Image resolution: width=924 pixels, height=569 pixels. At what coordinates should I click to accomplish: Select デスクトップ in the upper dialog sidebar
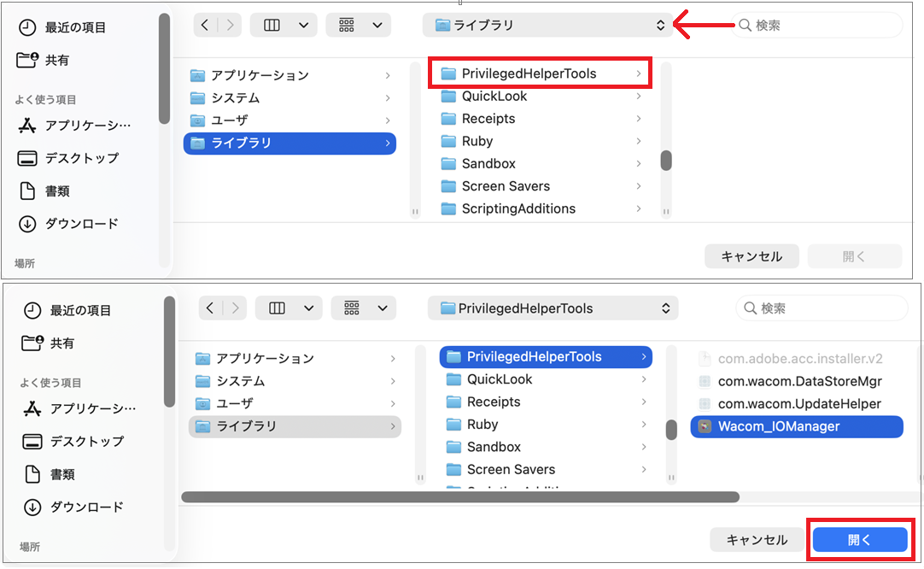point(68,158)
